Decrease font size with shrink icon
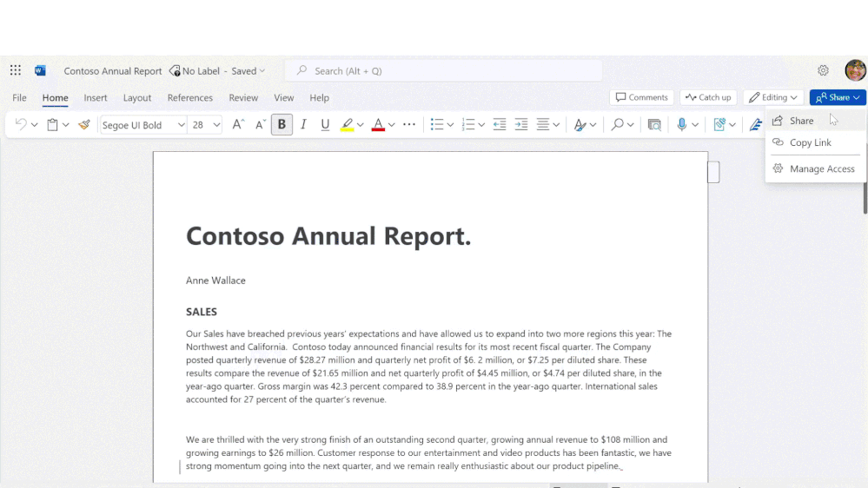This screenshot has height=488, width=868. [260, 124]
